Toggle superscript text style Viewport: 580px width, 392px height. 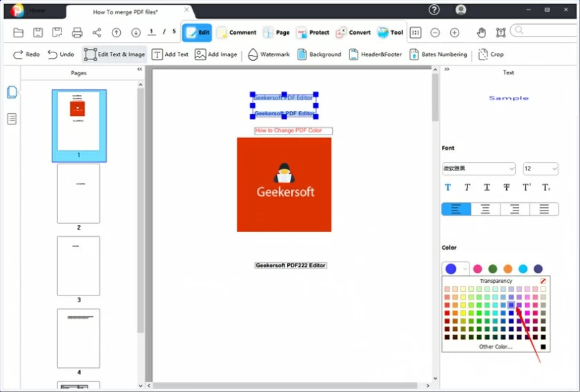pos(526,188)
